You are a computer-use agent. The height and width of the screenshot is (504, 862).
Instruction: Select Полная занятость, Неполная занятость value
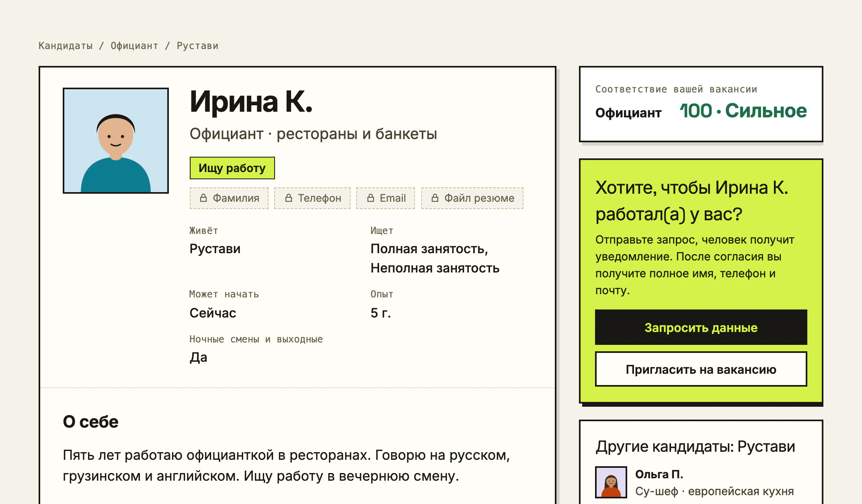point(435,258)
